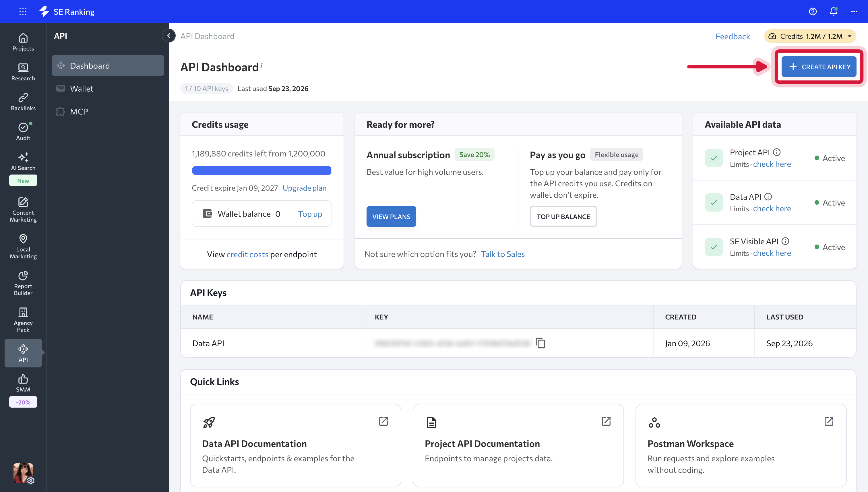Image resolution: width=868 pixels, height=492 pixels.
Task: Click the Top up wallet link
Action: (x=310, y=214)
